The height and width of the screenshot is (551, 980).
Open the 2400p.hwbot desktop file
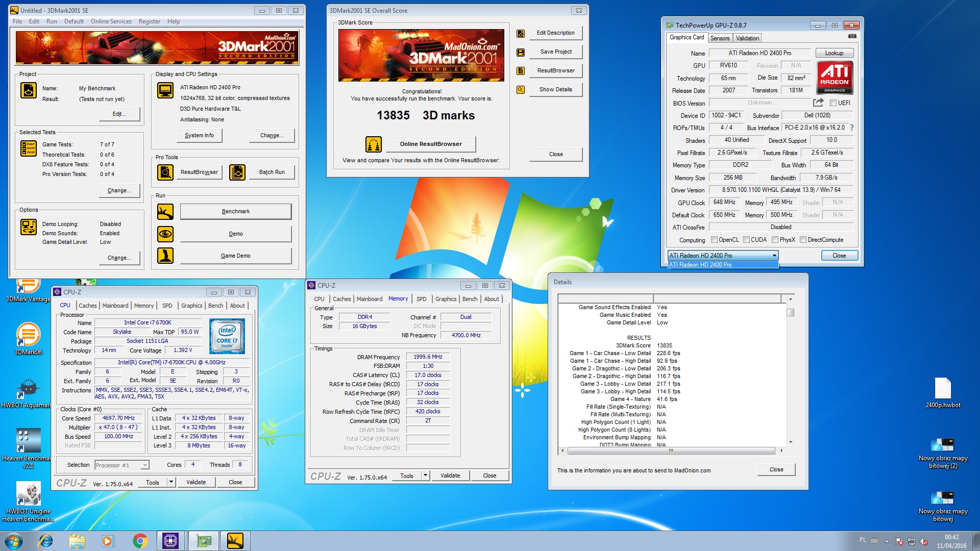click(x=943, y=393)
